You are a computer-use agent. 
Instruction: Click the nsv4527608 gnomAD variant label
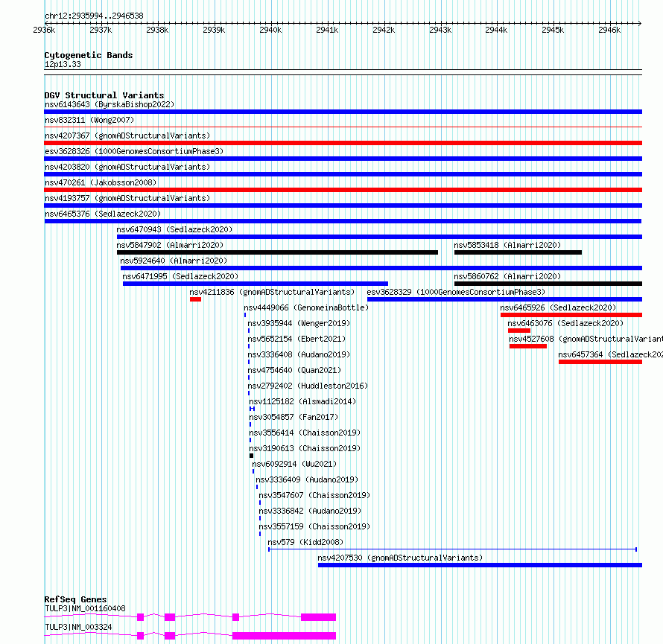coord(586,339)
